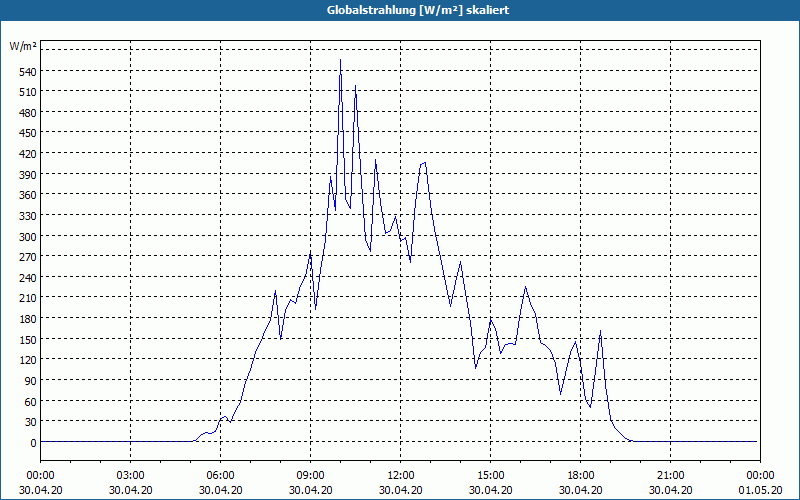
Task: Select the y-axis value 240
Action: tap(28, 278)
